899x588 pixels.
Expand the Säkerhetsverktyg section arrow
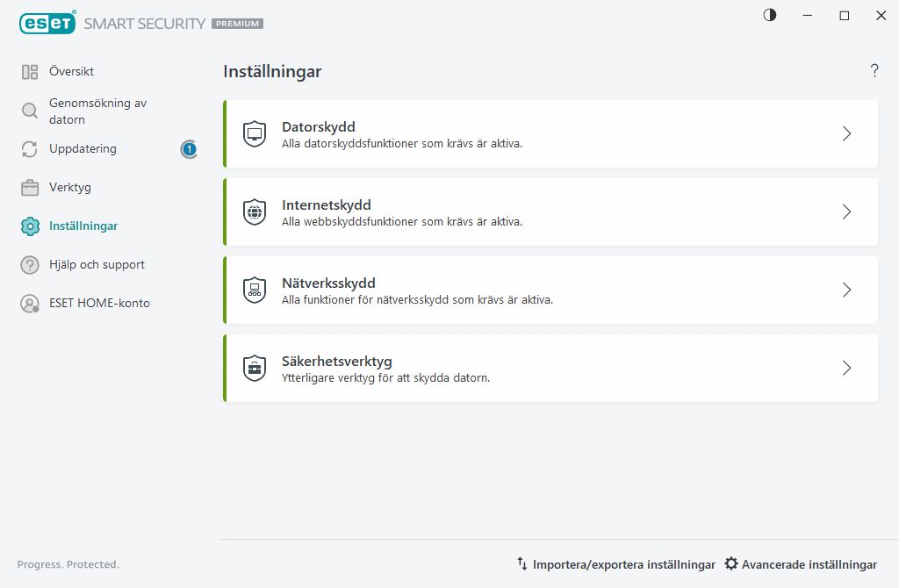coord(846,369)
